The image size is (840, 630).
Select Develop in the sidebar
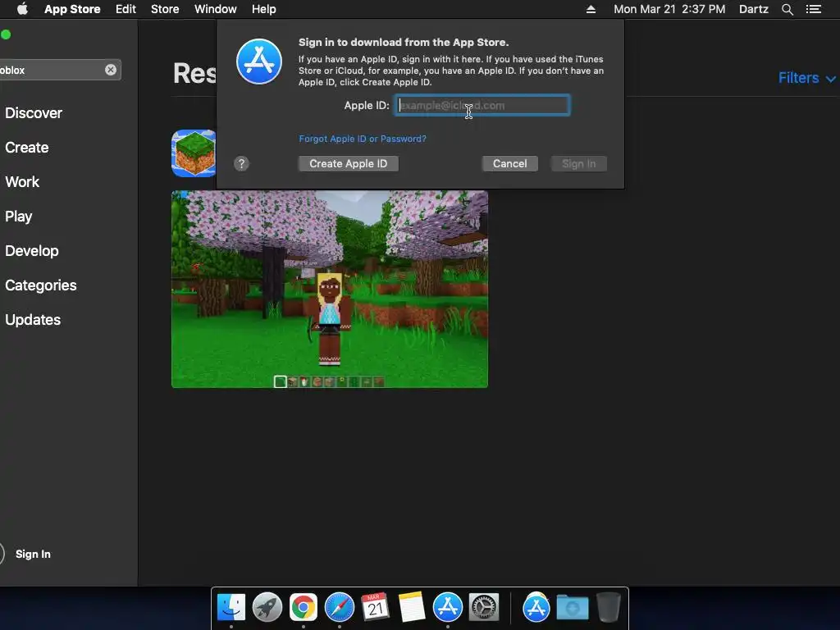click(32, 251)
